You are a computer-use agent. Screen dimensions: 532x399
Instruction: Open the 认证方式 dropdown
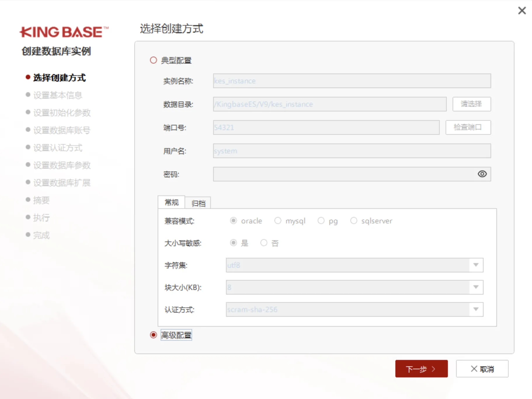476,309
